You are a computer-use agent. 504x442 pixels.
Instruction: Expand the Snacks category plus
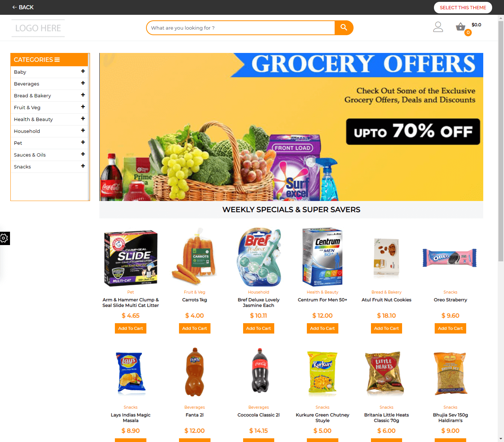tap(83, 166)
